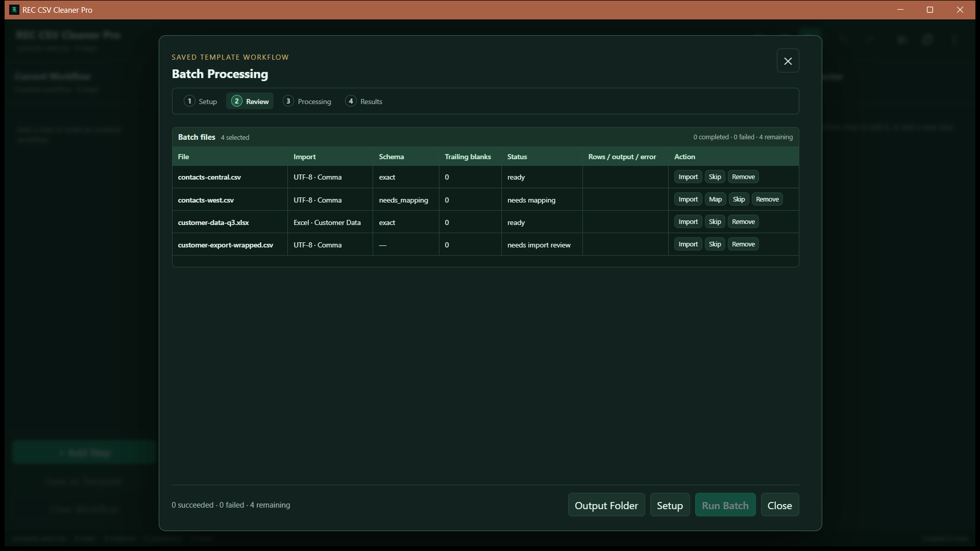Select the customer-export-wrapped.csv file name
This screenshot has height=551, width=980.
click(225, 245)
